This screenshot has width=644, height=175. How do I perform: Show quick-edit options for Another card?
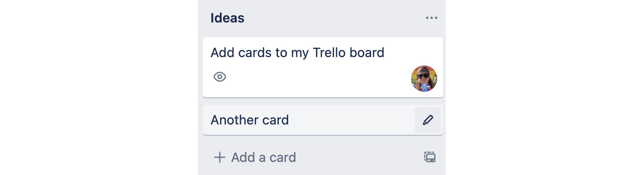[x=428, y=120]
